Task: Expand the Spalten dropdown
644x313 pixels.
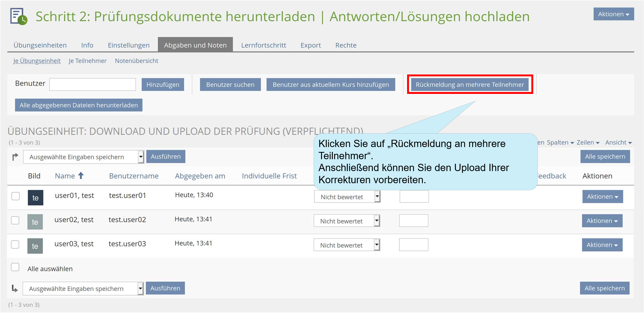Action: (560, 142)
